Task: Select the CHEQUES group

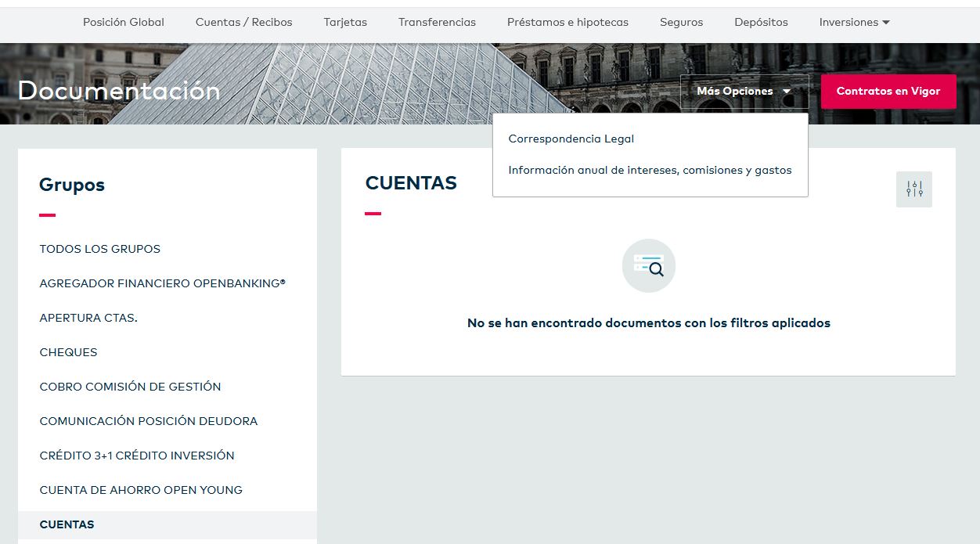Action: (68, 352)
